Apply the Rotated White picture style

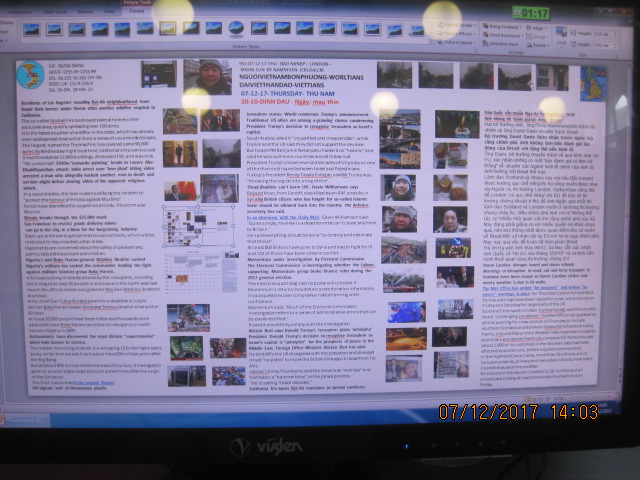395,30
